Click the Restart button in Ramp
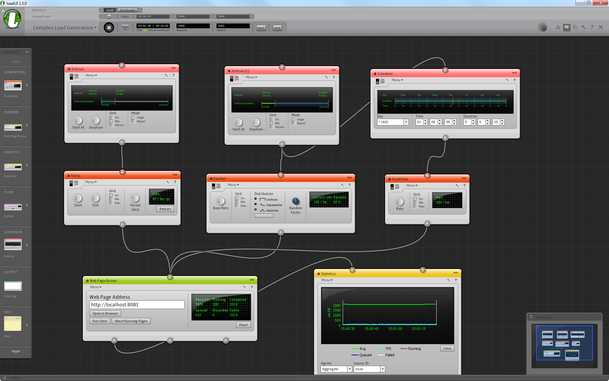609x381 pixels. click(165, 209)
